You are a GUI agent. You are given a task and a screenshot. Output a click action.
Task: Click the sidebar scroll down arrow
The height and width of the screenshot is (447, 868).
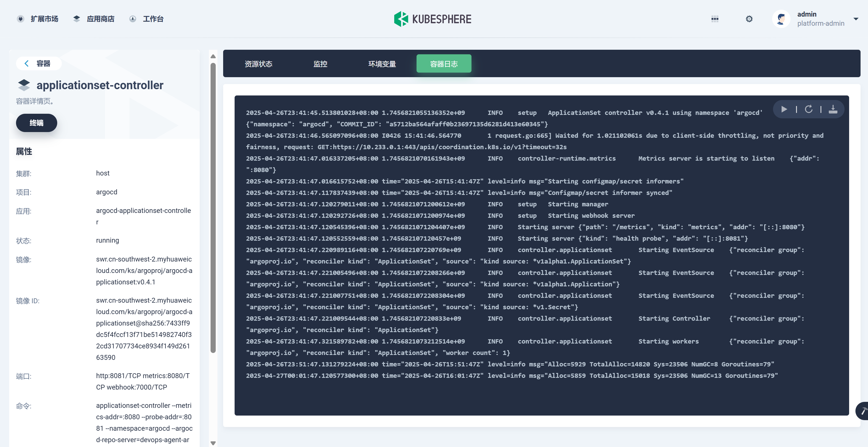coord(213,443)
